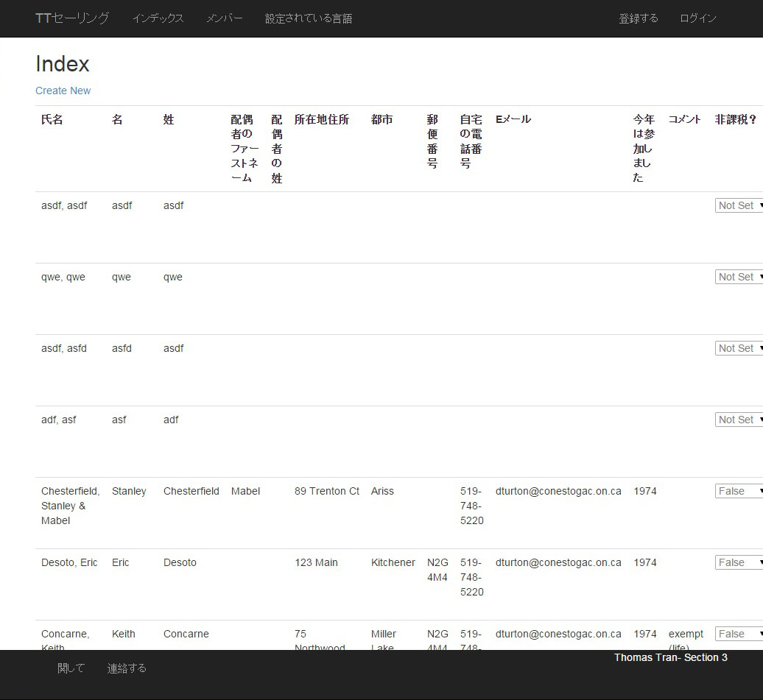The height and width of the screenshot is (700, 763).
Task: Open the インデックス navigation item
Action: (x=158, y=18)
